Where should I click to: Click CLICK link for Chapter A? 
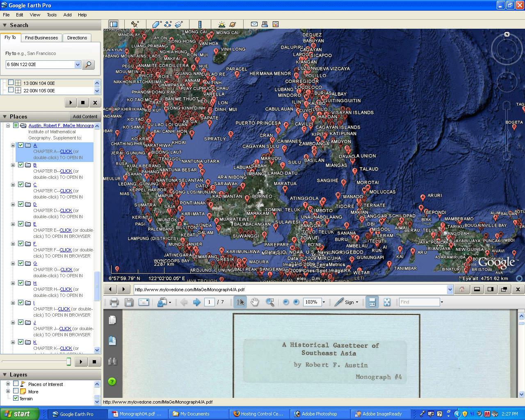click(66, 151)
